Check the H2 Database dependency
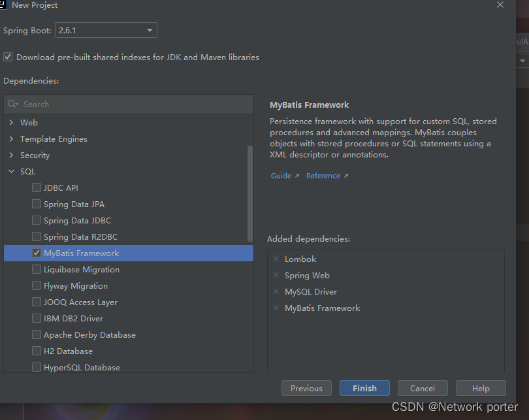This screenshot has width=529, height=420. click(37, 351)
